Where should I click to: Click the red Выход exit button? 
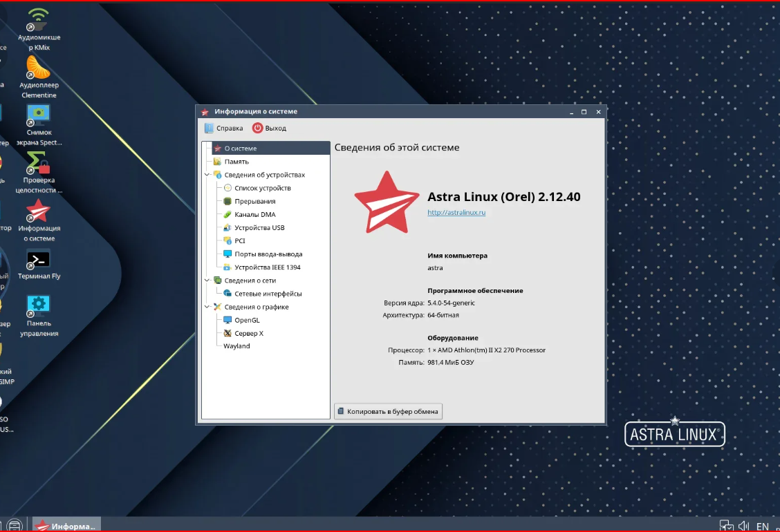pyautogui.click(x=269, y=129)
